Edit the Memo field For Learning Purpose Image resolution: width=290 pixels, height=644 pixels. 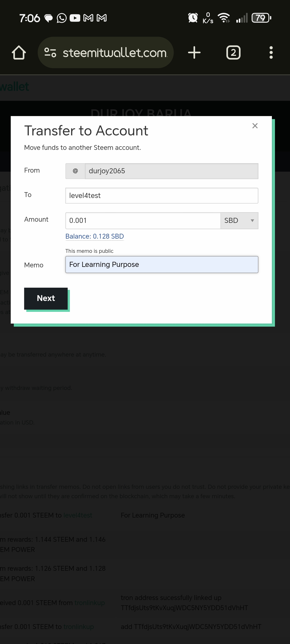tap(162, 264)
